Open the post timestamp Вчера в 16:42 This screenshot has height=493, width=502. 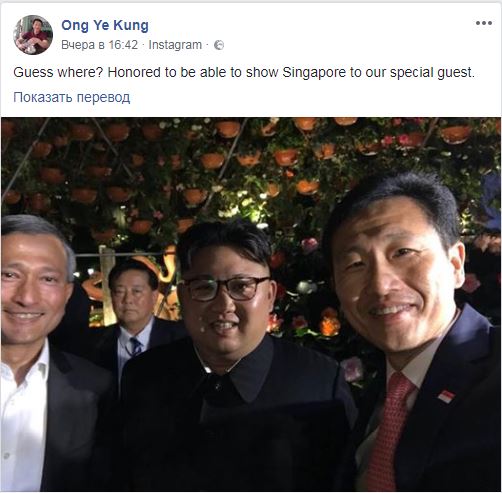[x=99, y=45]
